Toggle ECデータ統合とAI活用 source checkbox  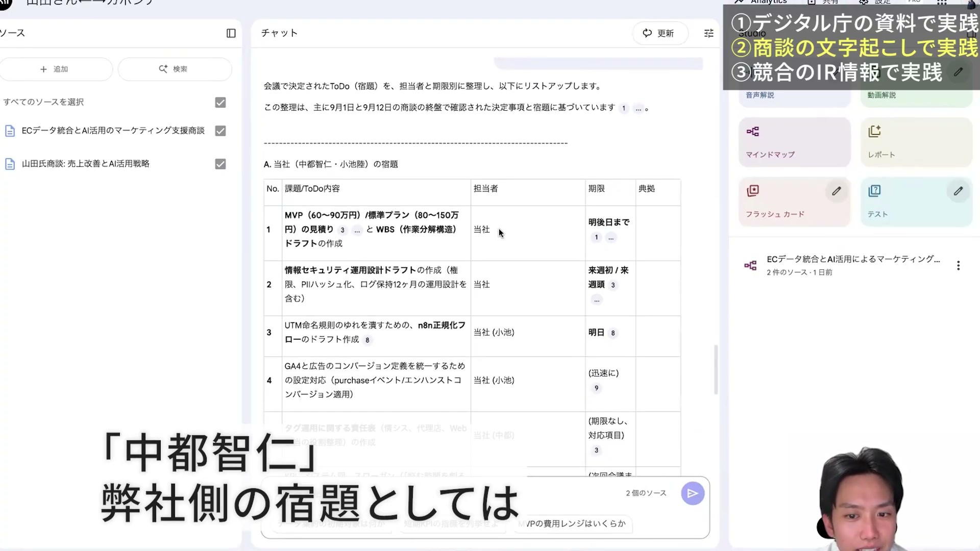pyautogui.click(x=220, y=131)
